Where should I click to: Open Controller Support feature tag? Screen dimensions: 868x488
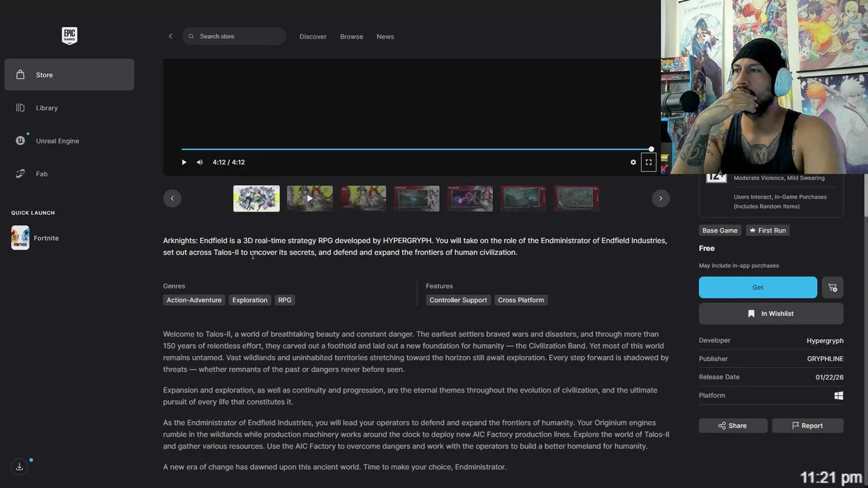point(458,300)
